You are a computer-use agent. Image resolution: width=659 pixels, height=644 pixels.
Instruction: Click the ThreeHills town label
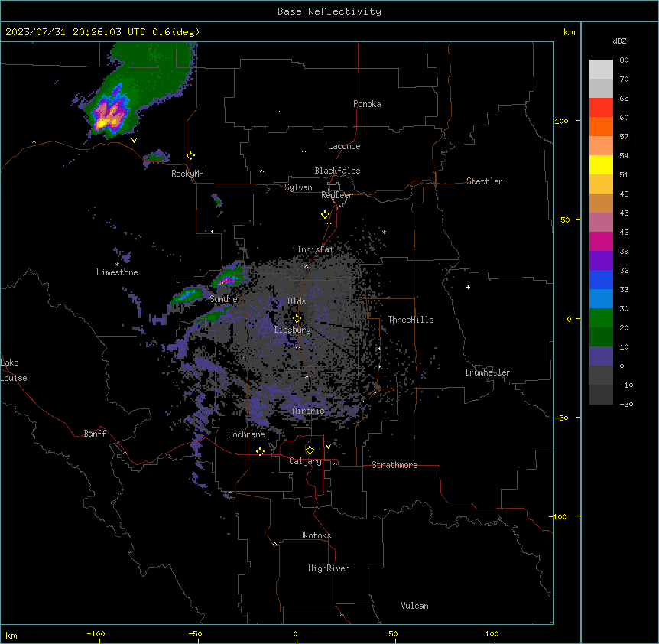[x=411, y=320]
